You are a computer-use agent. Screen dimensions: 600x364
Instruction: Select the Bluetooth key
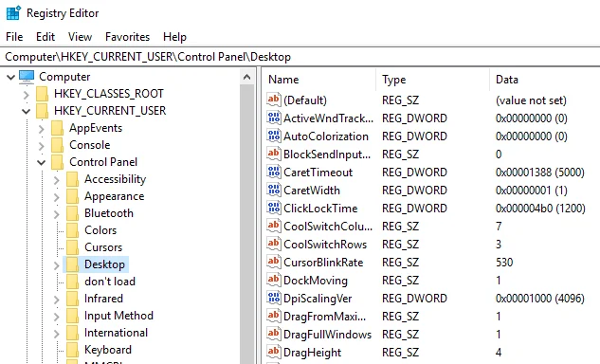point(109,213)
